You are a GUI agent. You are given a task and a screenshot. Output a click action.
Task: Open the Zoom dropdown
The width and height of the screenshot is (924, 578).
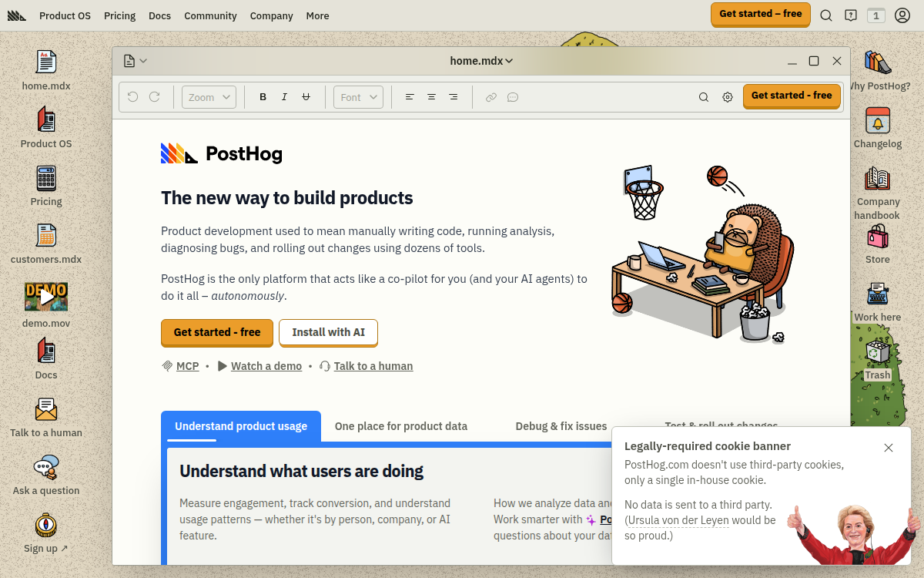209,97
